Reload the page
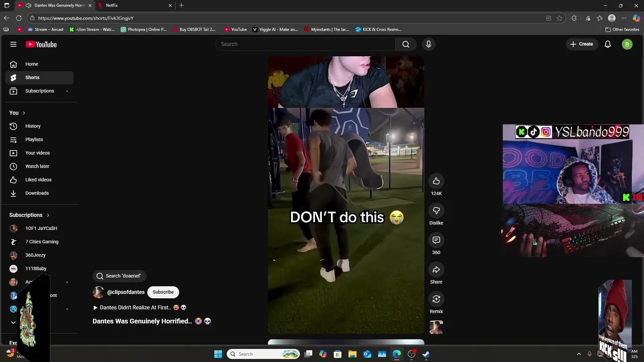 click(x=19, y=18)
